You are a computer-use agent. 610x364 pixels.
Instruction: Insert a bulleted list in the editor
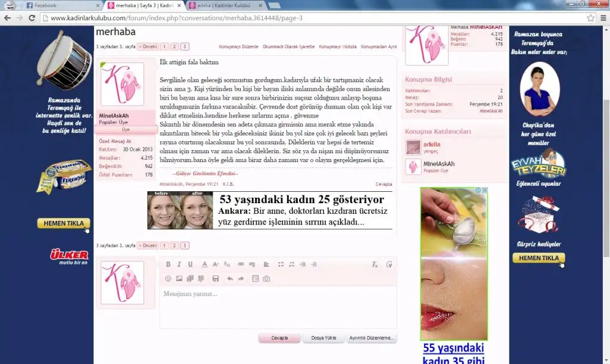[281, 265]
